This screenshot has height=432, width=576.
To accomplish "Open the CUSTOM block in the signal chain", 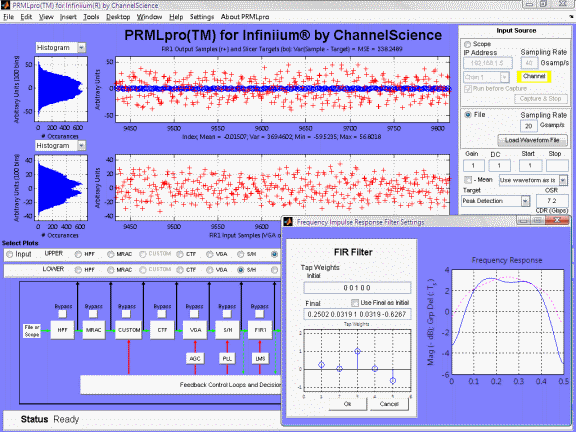I will pyautogui.click(x=129, y=330).
